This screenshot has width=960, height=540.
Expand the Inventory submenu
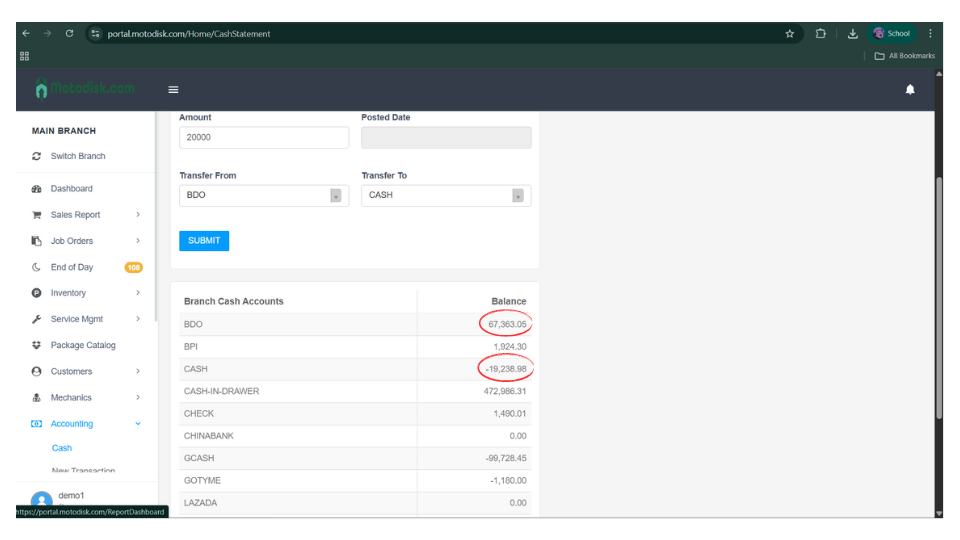[137, 293]
